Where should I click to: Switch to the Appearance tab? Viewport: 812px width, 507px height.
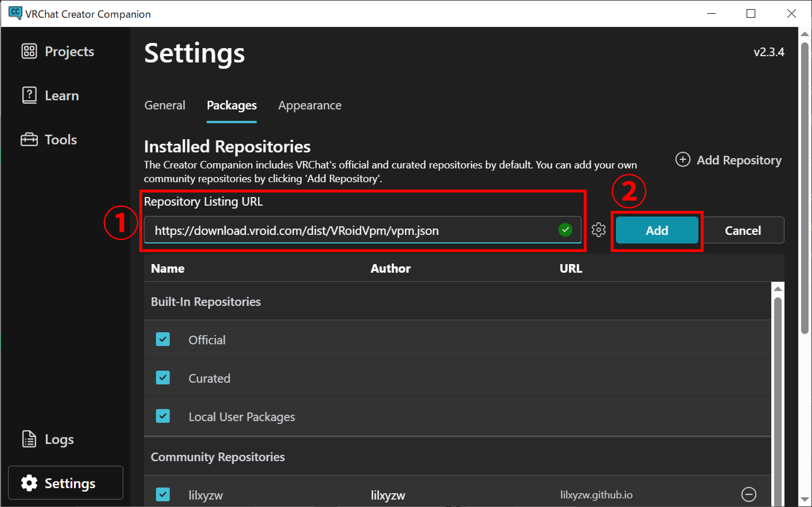(x=309, y=105)
